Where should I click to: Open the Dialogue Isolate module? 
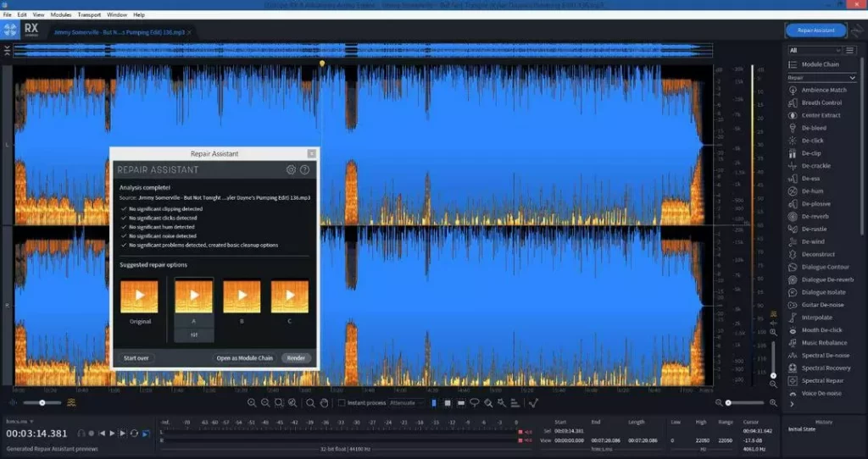[x=817, y=292]
